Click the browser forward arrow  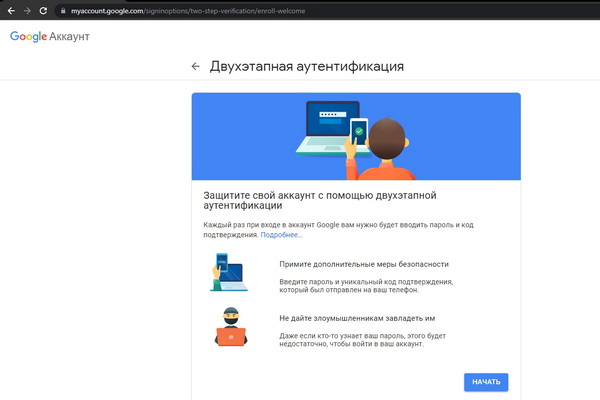coord(27,11)
